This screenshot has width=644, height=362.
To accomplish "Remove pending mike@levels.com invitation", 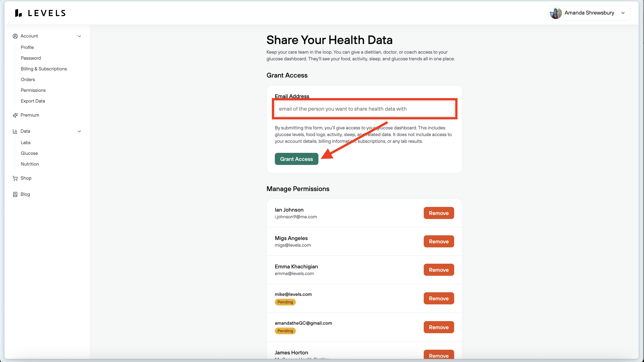I will (439, 298).
